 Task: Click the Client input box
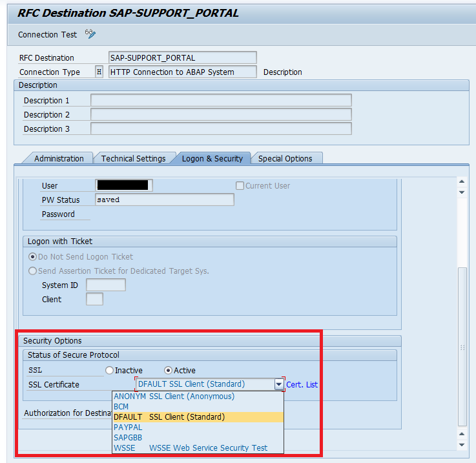coord(94,299)
